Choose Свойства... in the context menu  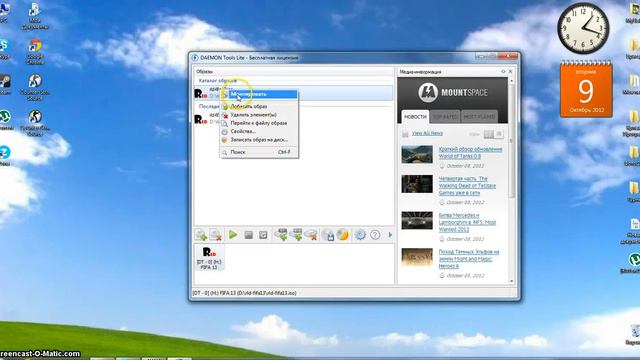[259, 131]
